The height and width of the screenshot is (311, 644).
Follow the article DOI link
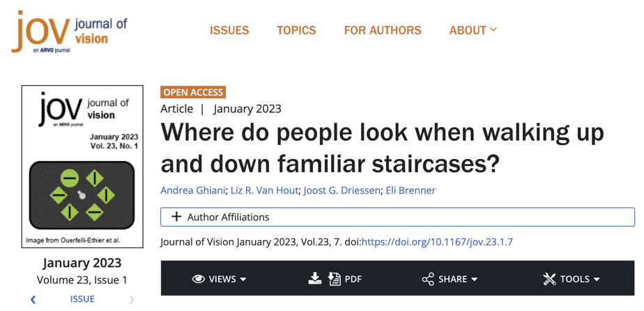click(x=437, y=242)
